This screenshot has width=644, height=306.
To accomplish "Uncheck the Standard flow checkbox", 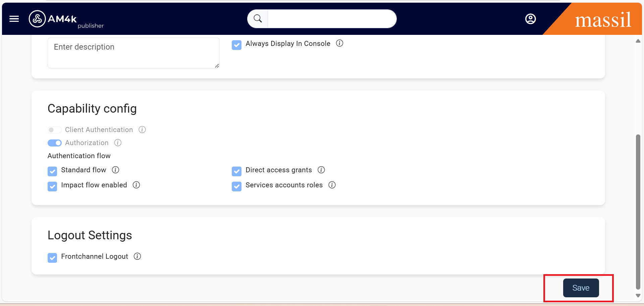I will click(x=52, y=171).
